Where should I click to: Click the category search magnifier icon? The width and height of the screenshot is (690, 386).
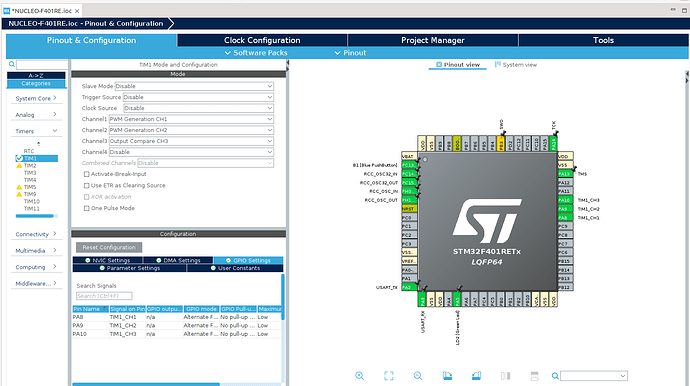pos(12,64)
